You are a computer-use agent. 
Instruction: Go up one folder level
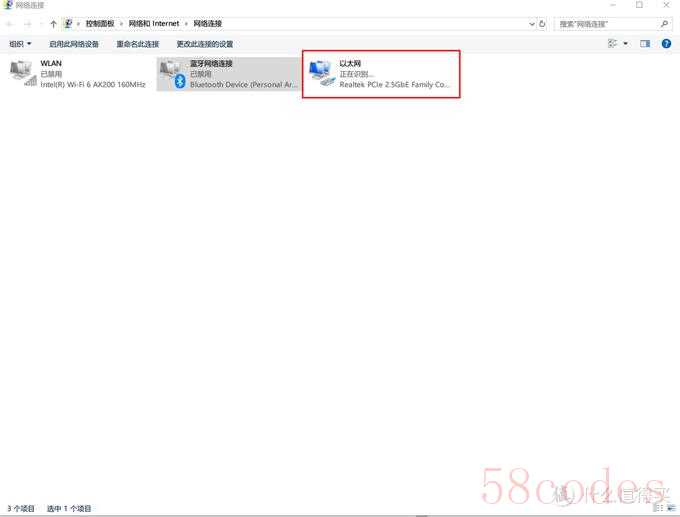[53, 24]
